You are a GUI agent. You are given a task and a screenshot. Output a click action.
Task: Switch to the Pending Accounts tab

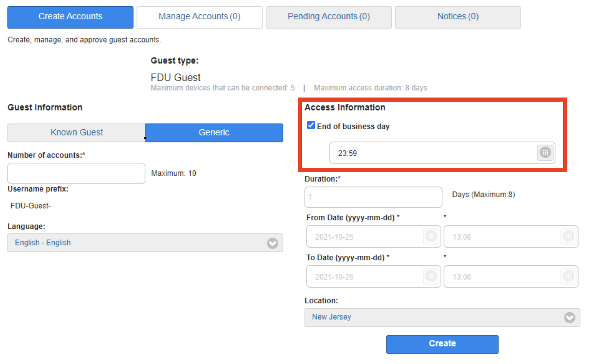(x=328, y=17)
